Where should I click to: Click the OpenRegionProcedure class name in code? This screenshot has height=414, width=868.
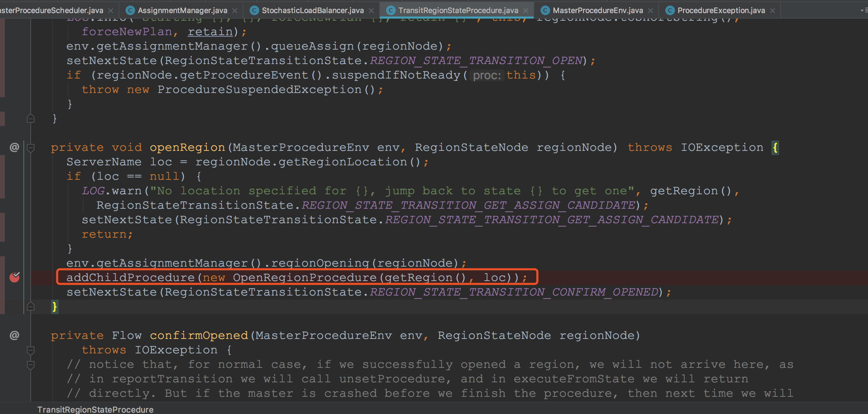pyautogui.click(x=305, y=278)
